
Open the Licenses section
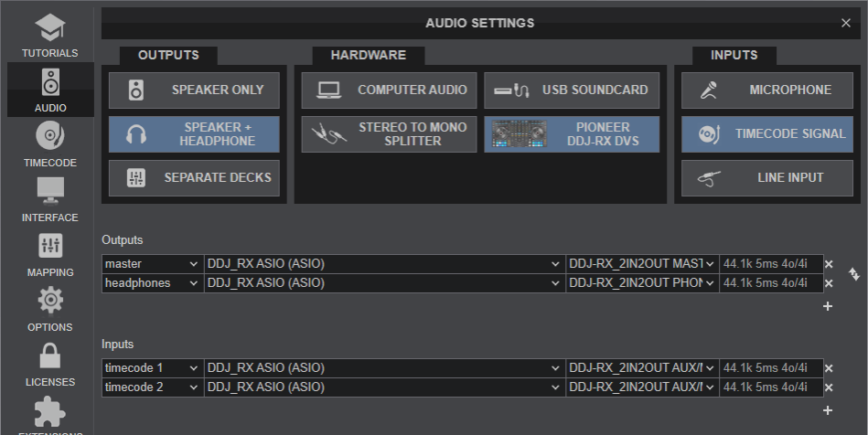(49, 364)
